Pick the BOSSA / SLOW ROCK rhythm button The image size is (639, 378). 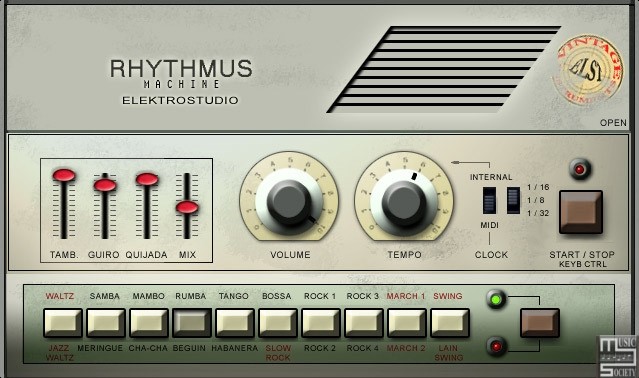278,322
